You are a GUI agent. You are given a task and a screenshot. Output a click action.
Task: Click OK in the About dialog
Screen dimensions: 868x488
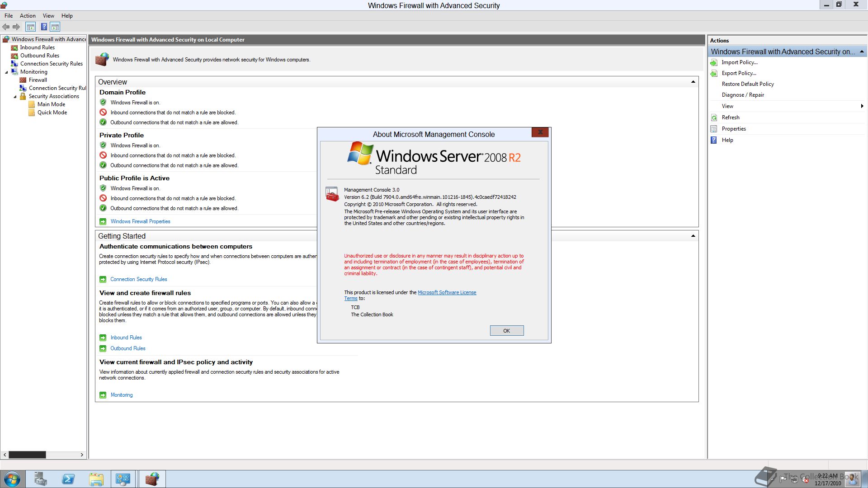(506, 331)
